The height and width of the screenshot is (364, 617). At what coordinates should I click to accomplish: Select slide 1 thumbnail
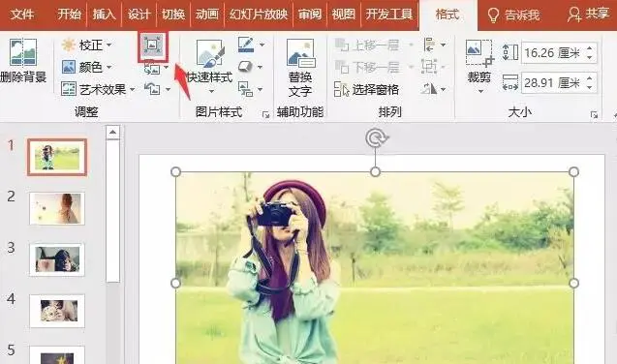pyautogui.click(x=57, y=157)
